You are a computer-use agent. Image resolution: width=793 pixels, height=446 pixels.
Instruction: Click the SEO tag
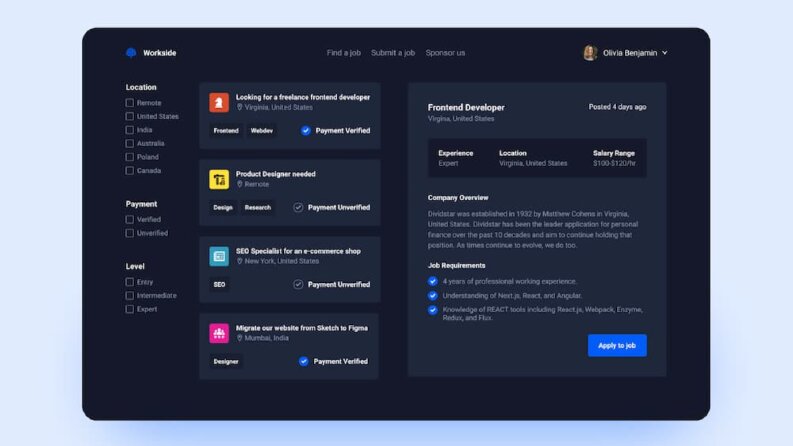pyautogui.click(x=219, y=285)
